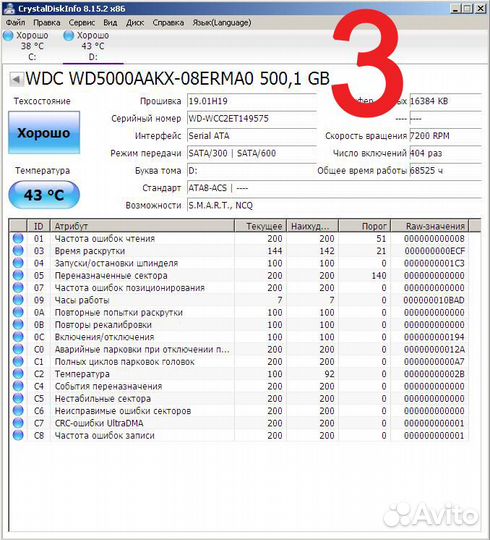Click status icon of attribute 03 row

tap(18, 251)
